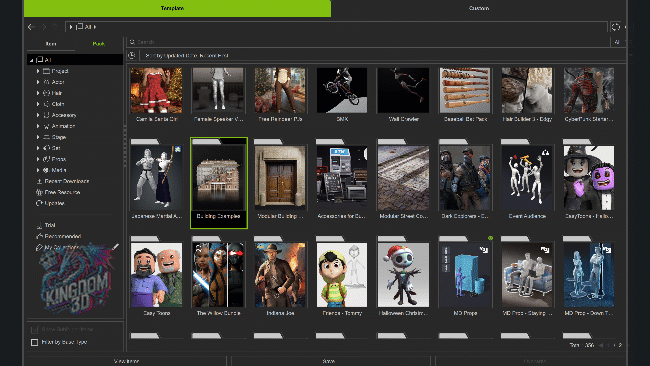Enable the Filter by Base Type checkbox
Viewport: 650px width, 366px height.
pyautogui.click(x=34, y=342)
